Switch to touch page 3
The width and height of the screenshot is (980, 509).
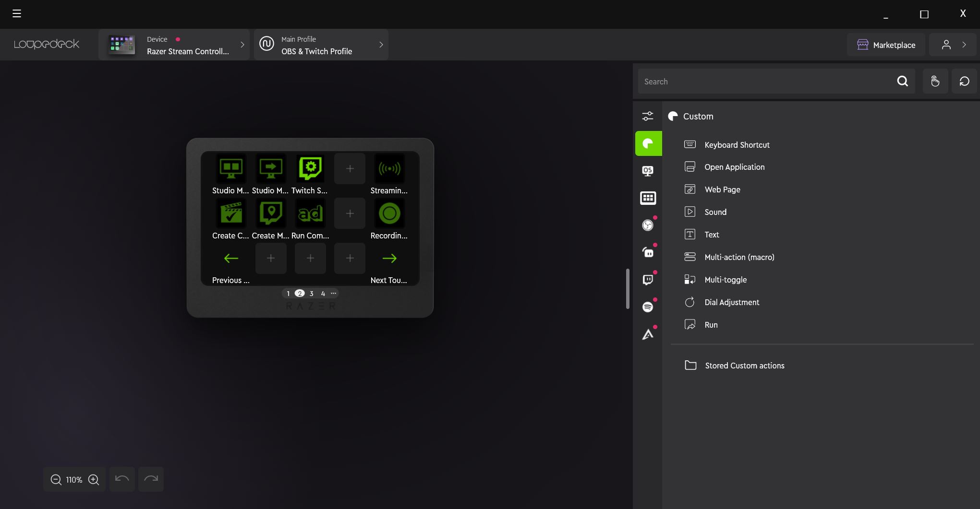pyautogui.click(x=311, y=294)
